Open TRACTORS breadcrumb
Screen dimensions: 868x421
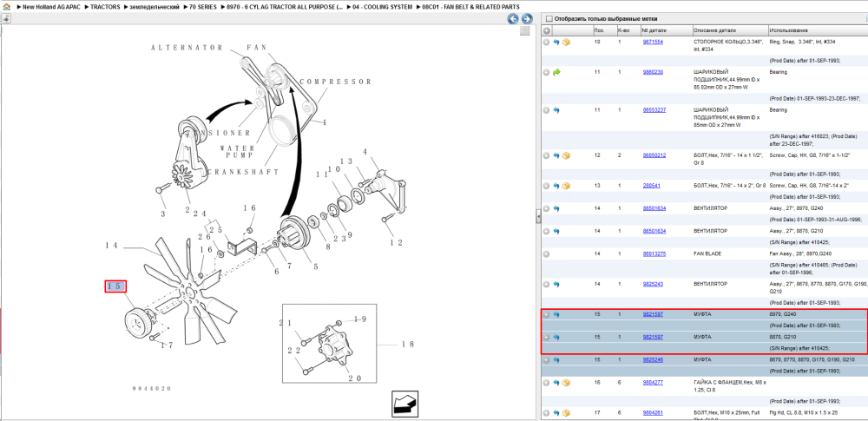coord(106,7)
